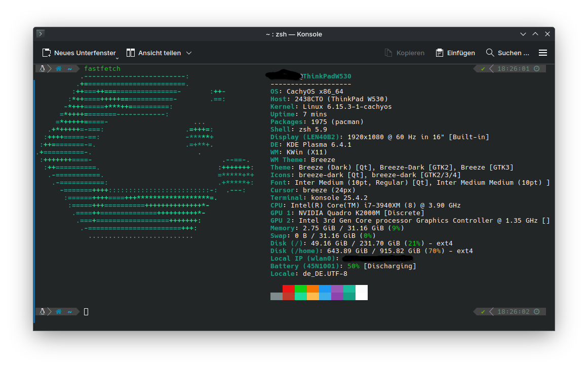This screenshot has width=588, height=370.
Task: Click the Konsole terminal icon in the title bar
Action: (x=41, y=34)
